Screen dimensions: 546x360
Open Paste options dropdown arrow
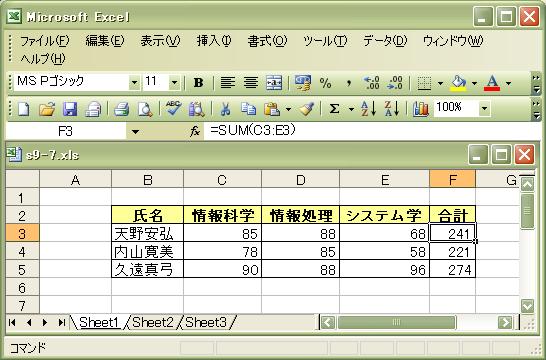click(288, 110)
